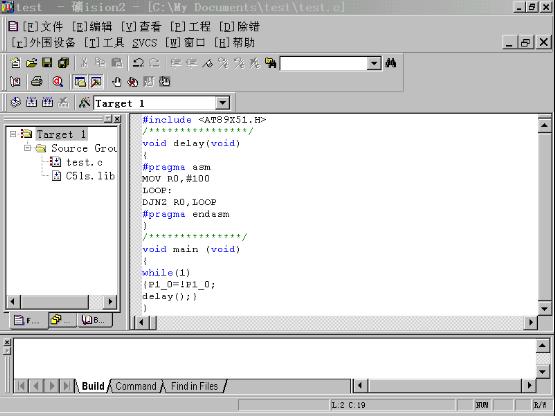Switch to the Command output tab
Viewport: 555px width, 416px height.
click(136, 386)
